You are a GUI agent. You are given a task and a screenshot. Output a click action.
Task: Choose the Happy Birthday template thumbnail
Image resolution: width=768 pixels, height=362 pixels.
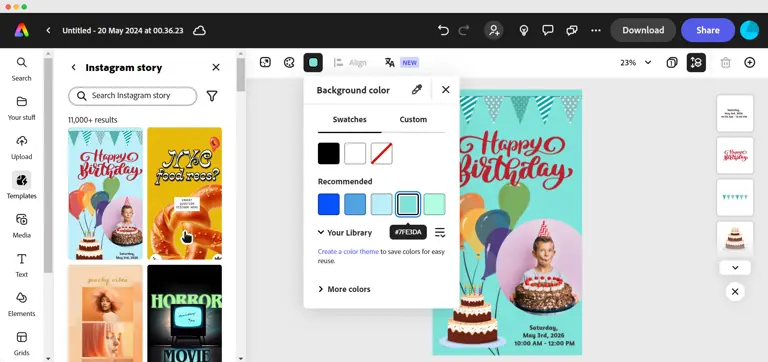105,193
